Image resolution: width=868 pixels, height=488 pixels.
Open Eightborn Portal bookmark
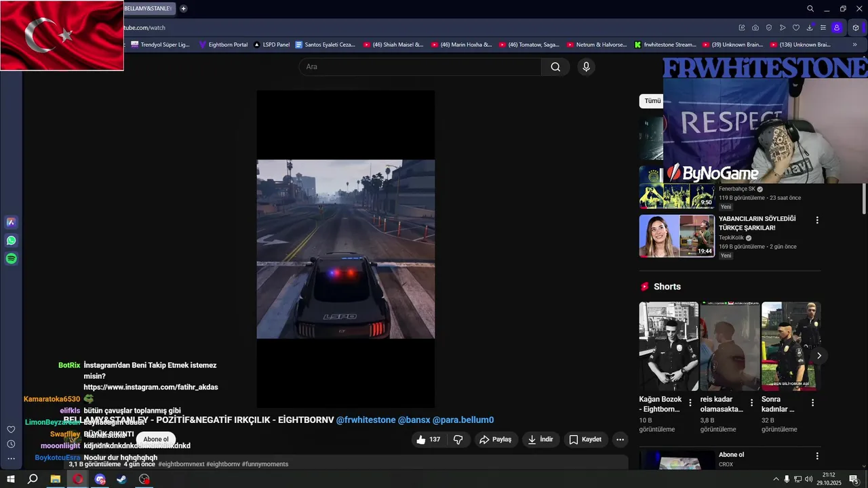click(223, 45)
